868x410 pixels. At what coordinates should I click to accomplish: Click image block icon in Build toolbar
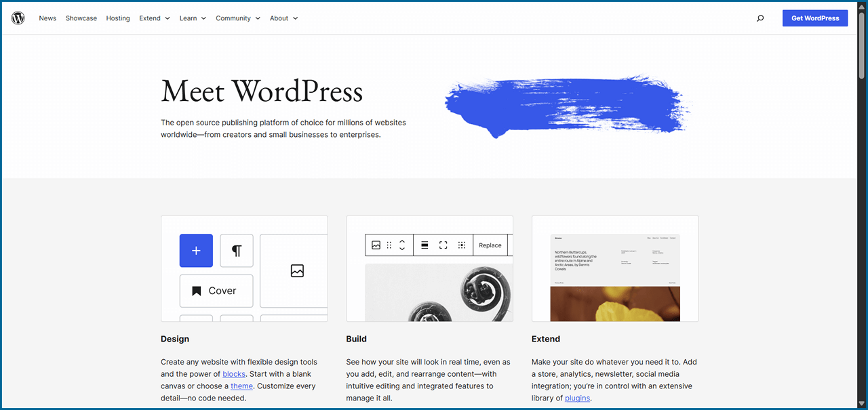(376, 245)
